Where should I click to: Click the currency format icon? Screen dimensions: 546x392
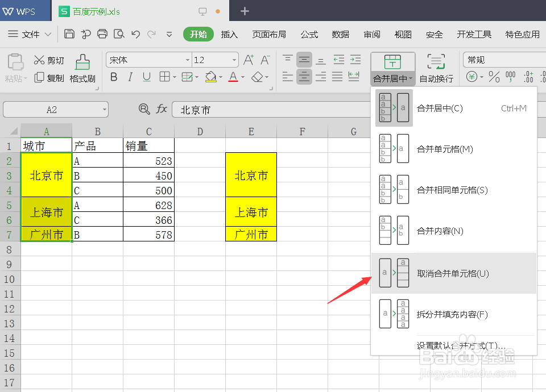(472, 77)
